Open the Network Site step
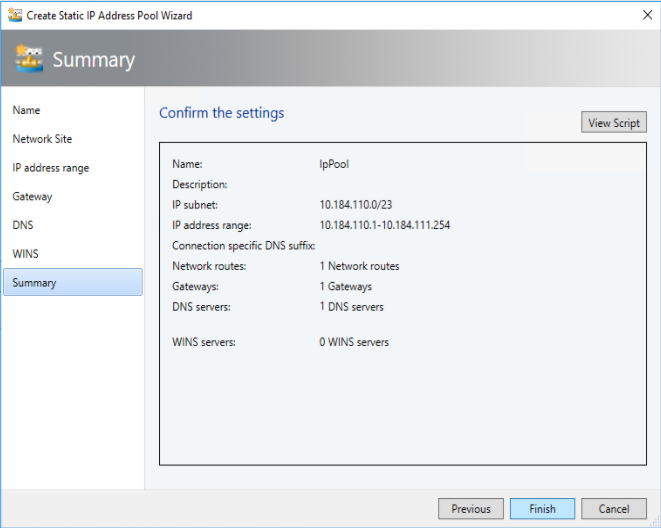 (42, 139)
